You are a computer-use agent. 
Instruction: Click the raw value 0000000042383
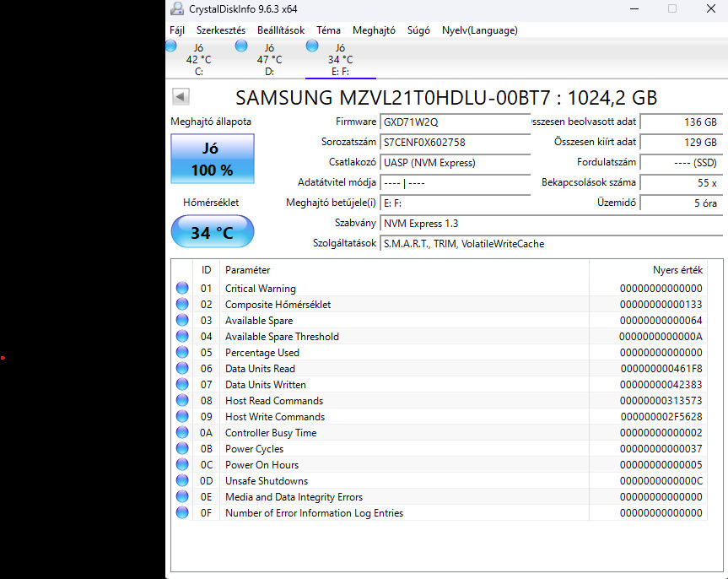pos(661,385)
